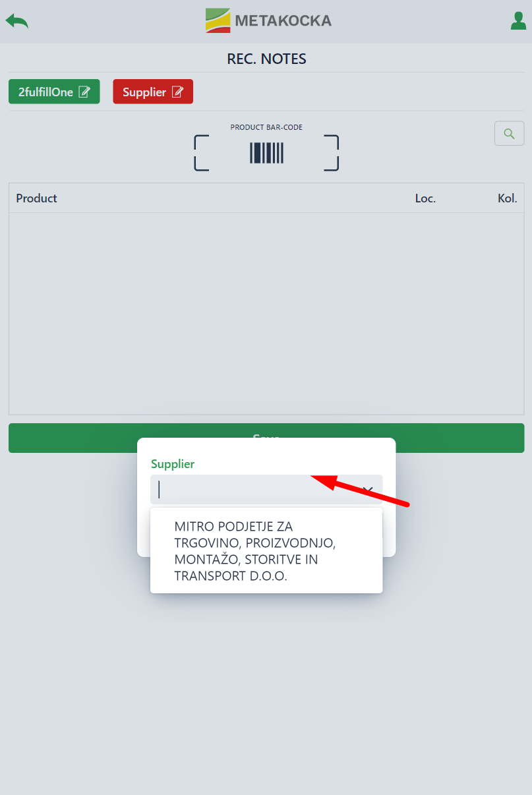Click the 2fulfillOne warehouse button

pos(54,92)
